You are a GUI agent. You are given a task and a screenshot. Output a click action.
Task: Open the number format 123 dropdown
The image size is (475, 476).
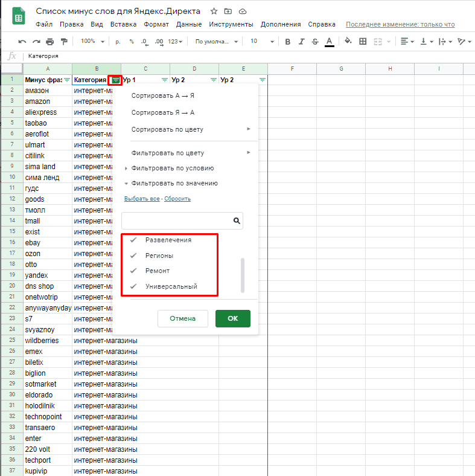coord(175,41)
